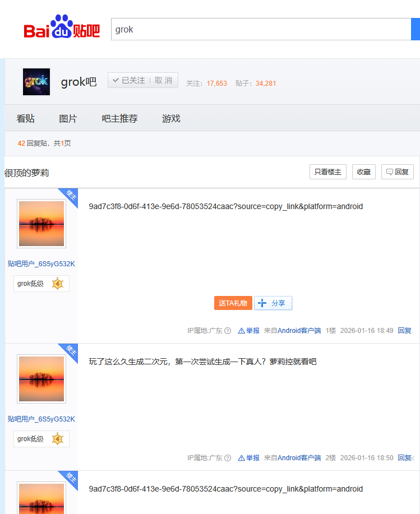The height and width of the screenshot is (514, 420).
Task: Click the 1楼 floor label
Action: (x=331, y=331)
